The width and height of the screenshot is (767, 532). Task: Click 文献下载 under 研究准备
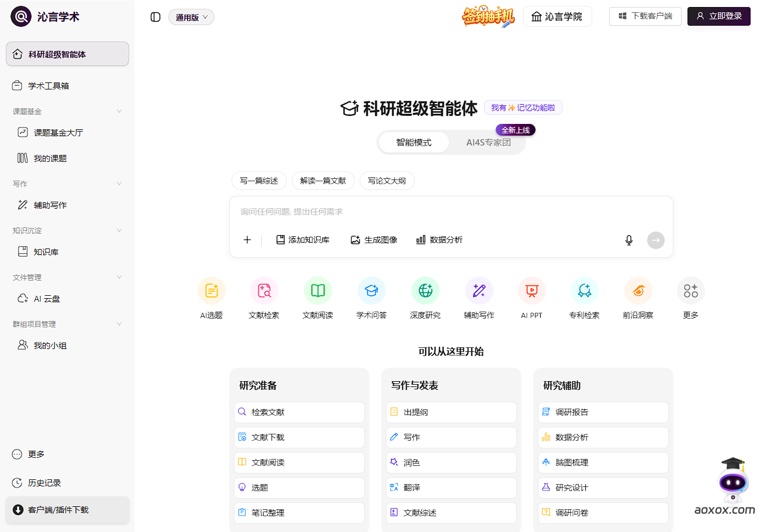pyautogui.click(x=299, y=437)
